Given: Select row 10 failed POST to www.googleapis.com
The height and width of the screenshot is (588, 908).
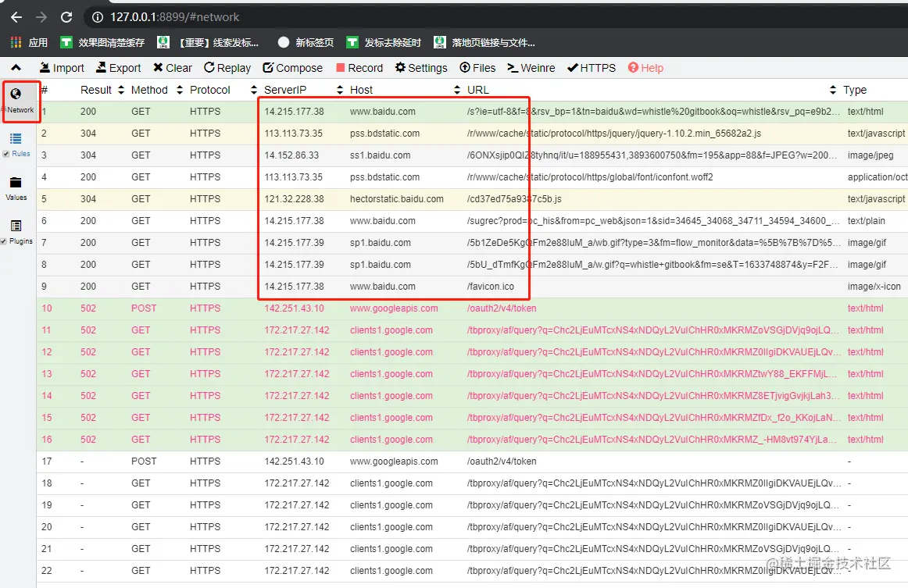Looking at the screenshot, I should pos(472,308).
